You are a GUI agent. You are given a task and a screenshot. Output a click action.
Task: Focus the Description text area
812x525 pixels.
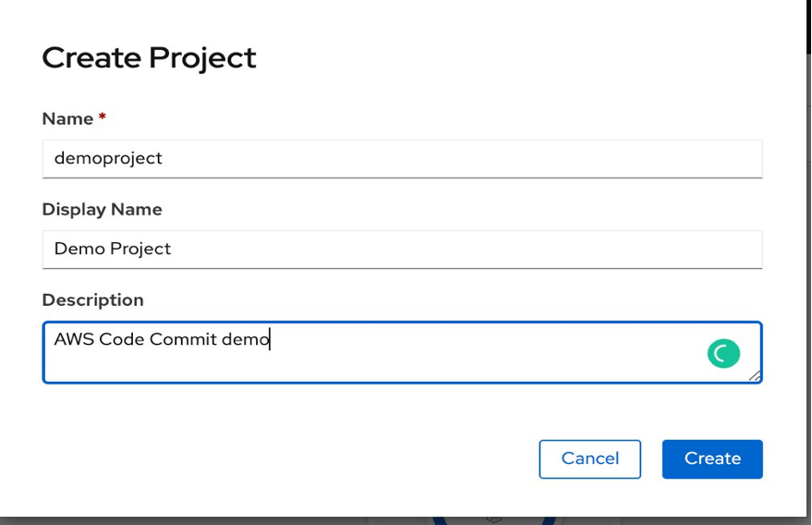(402, 360)
